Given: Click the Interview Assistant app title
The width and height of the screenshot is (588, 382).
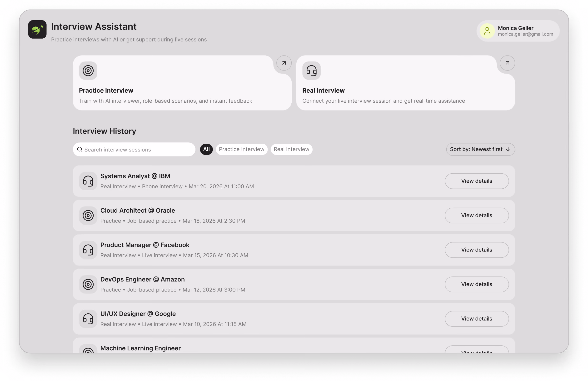Looking at the screenshot, I should (94, 26).
